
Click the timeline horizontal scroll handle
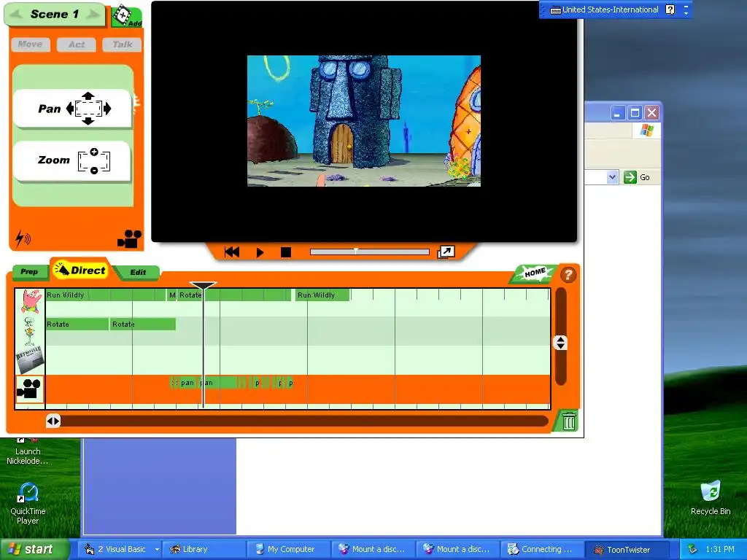click(53, 421)
